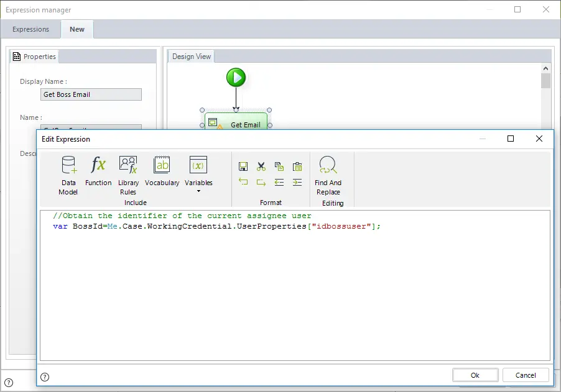This screenshot has width=561, height=392.
Task: Click the Paste clipboard icon
Action: 297,166
